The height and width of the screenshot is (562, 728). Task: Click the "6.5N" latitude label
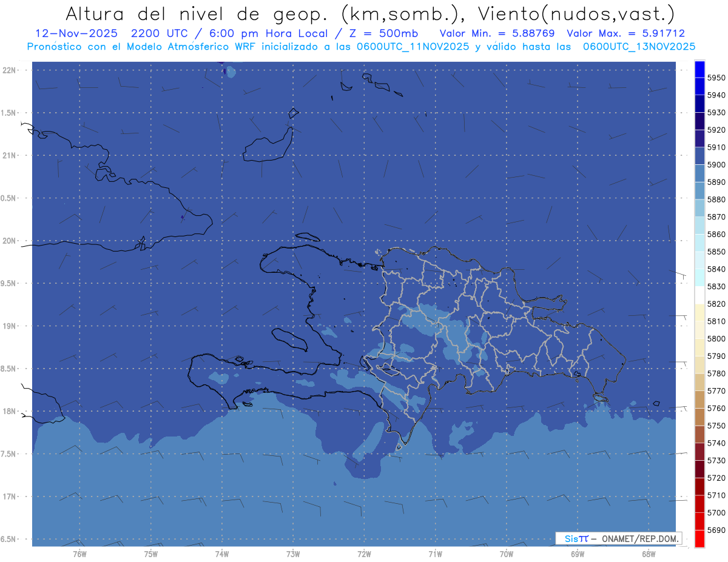tap(8, 539)
